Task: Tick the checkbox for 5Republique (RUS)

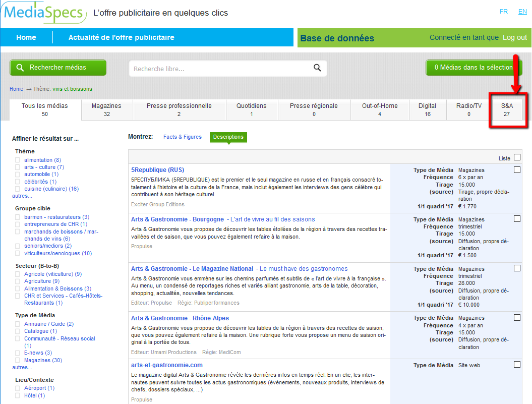Action: click(x=517, y=170)
